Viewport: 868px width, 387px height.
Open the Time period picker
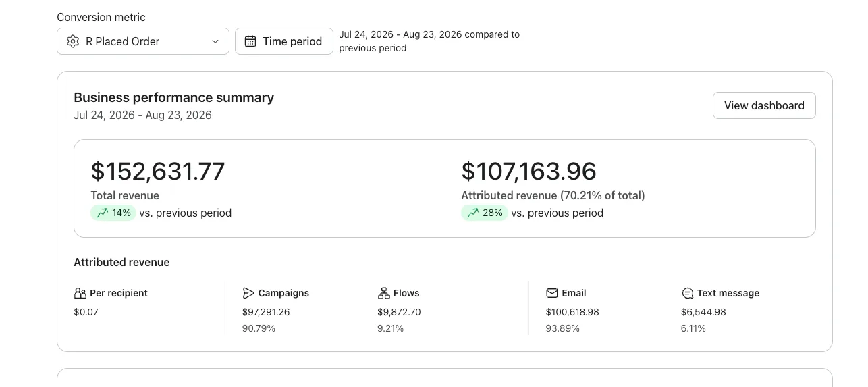tap(284, 41)
